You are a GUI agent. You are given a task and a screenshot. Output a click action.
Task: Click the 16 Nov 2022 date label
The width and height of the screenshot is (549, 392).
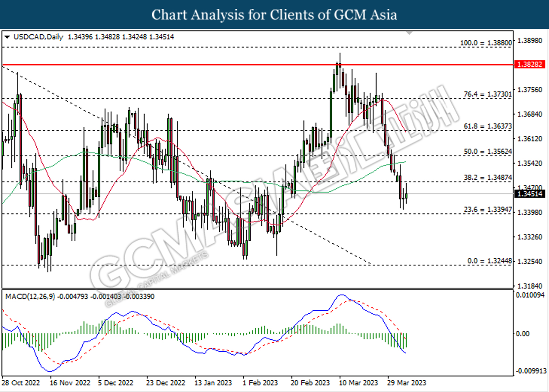[x=70, y=383]
